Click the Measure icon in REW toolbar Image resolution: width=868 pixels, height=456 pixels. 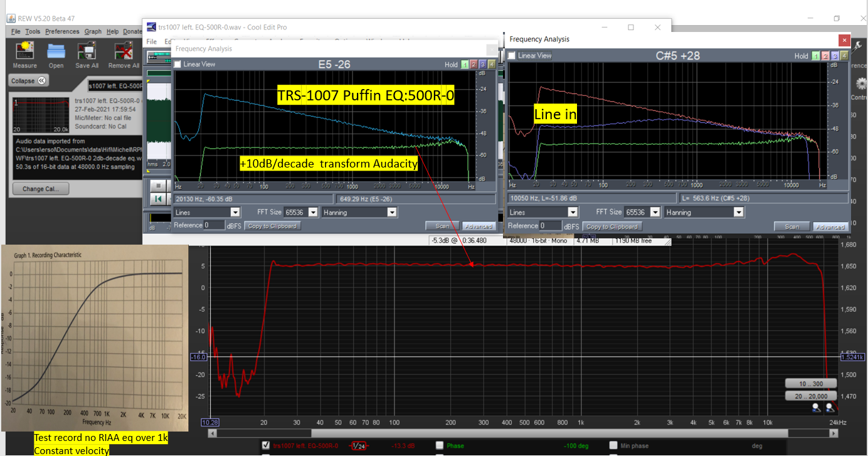tap(24, 54)
